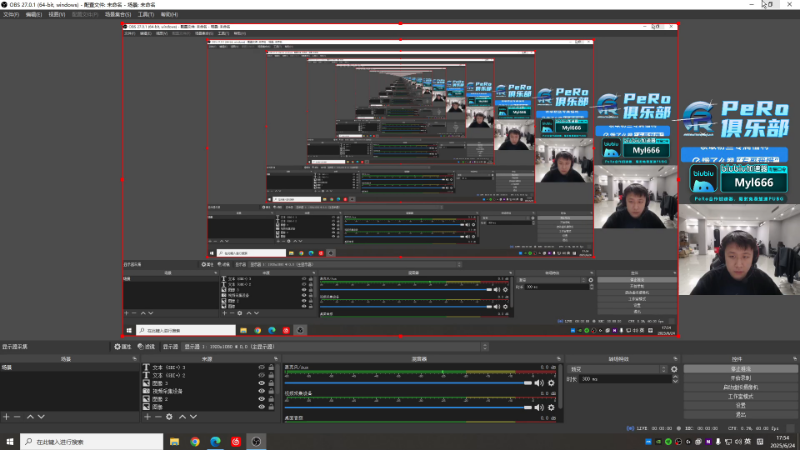This screenshot has height=450, width=800.
Task: Open the 帮助(H) menu
Action: pos(169,15)
